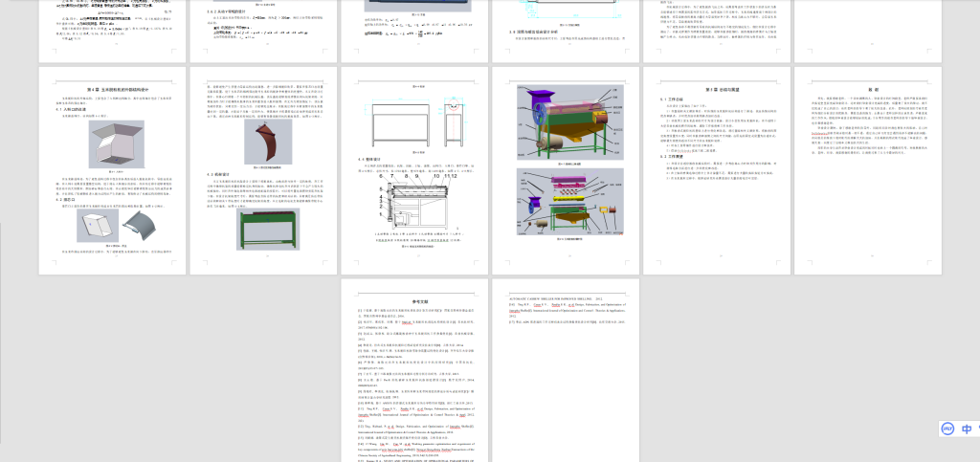980x462 pixels.
Task: Click the 5.1 工作总结 section heading
Action: pyautogui.click(x=670, y=99)
